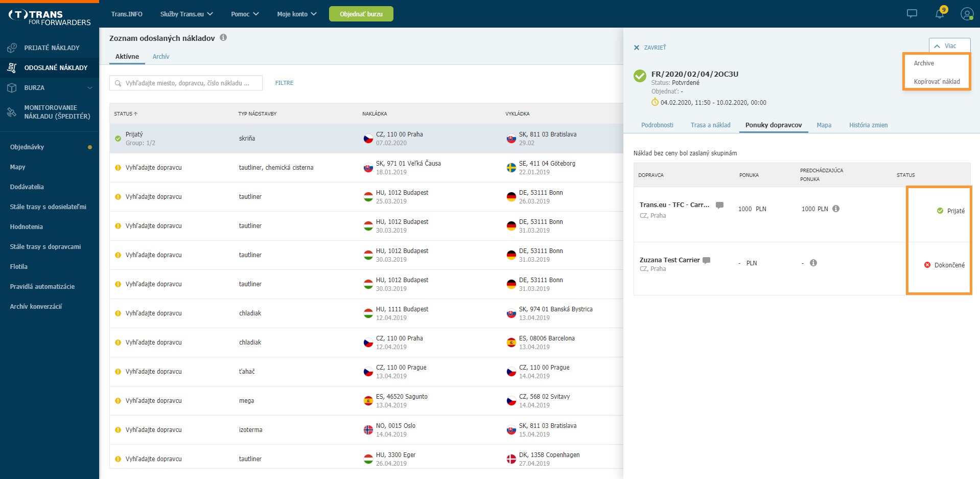
Task: Click the green status icon of Prijatý row
Action: click(x=118, y=139)
